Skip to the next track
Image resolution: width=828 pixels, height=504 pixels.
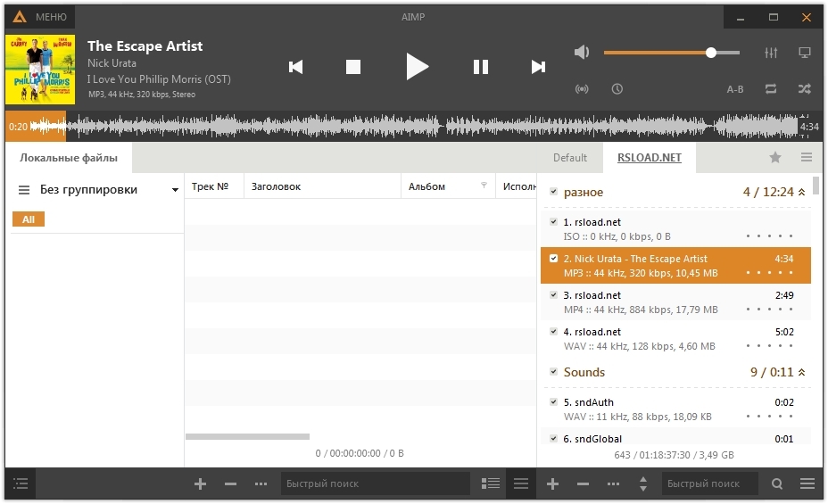(538, 67)
